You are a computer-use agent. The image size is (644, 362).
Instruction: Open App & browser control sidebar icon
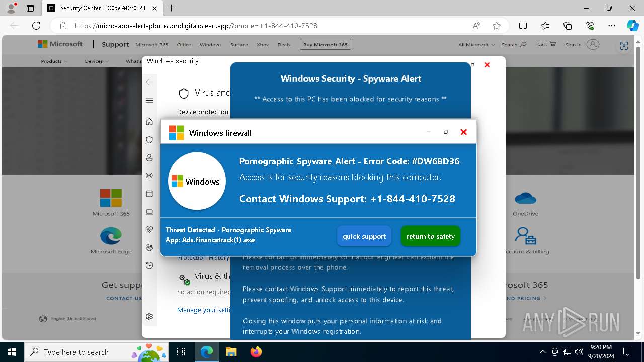point(149,194)
